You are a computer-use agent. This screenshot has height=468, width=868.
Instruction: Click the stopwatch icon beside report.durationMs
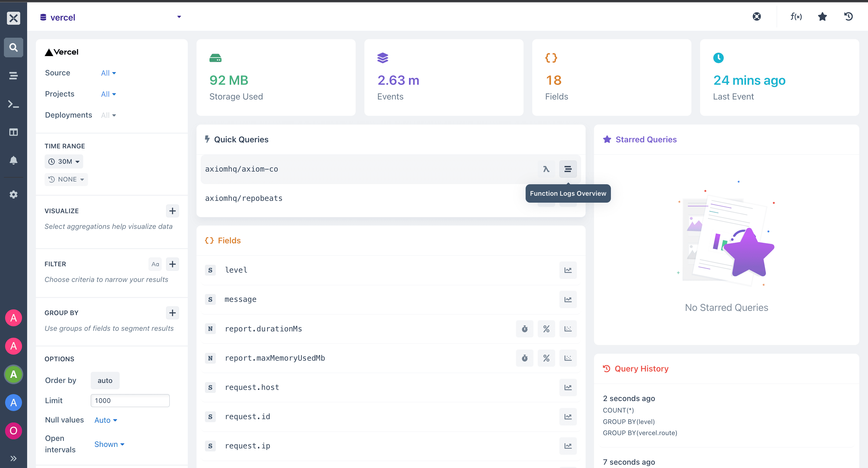pos(524,329)
